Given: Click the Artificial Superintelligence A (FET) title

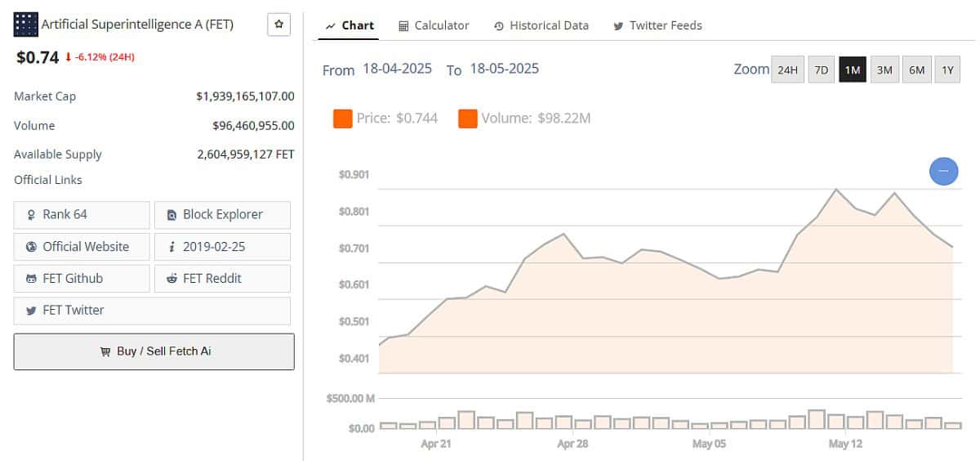Looking at the screenshot, I should [137, 25].
